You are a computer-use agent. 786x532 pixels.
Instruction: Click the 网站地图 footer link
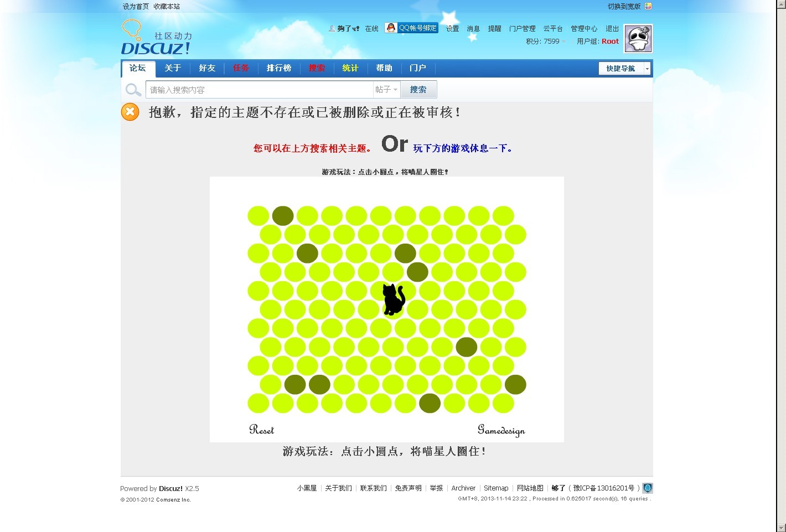pos(530,488)
